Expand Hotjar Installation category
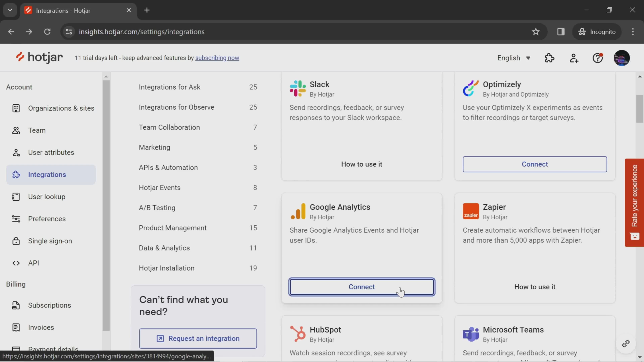The width and height of the screenshot is (644, 362). [166, 268]
